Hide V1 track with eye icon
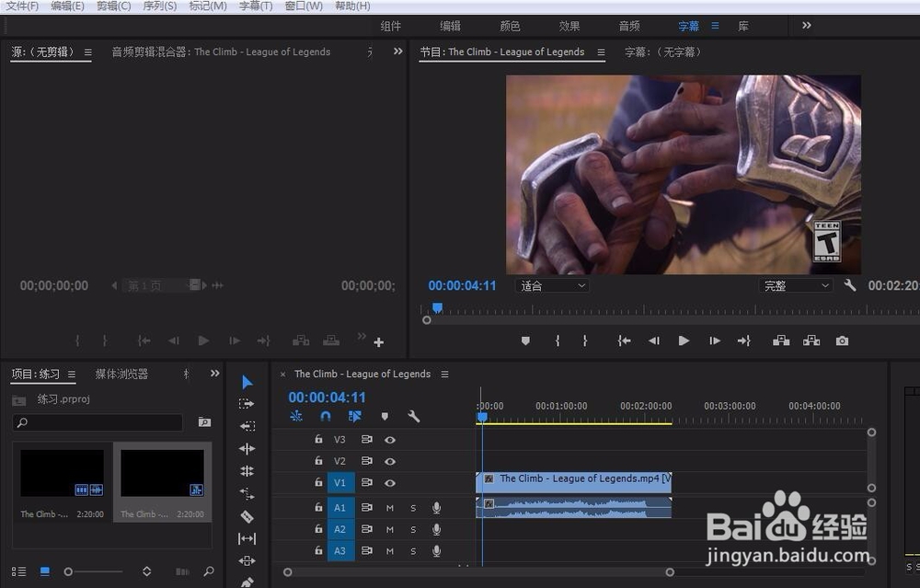 click(x=389, y=483)
